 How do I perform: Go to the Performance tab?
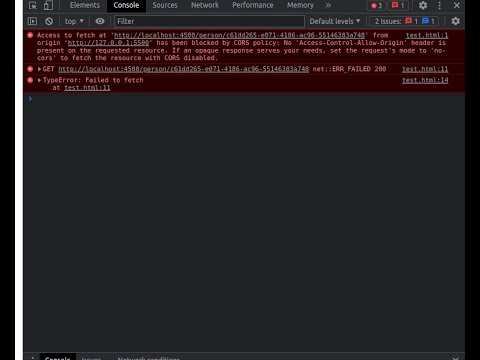point(253,5)
